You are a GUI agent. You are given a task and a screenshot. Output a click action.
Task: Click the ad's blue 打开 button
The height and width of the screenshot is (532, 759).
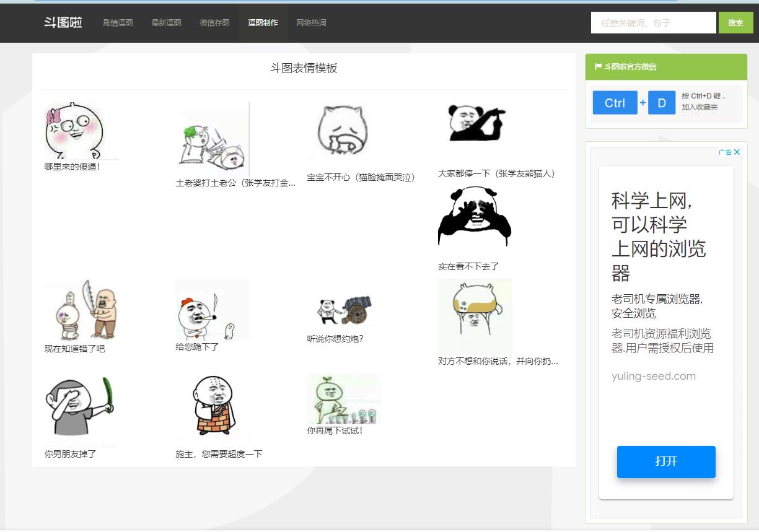pos(666,461)
